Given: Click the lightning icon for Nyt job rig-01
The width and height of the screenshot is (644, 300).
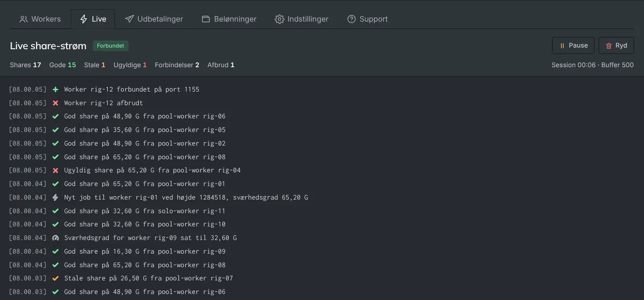Looking at the screenshot, I should tap(56, 198).
